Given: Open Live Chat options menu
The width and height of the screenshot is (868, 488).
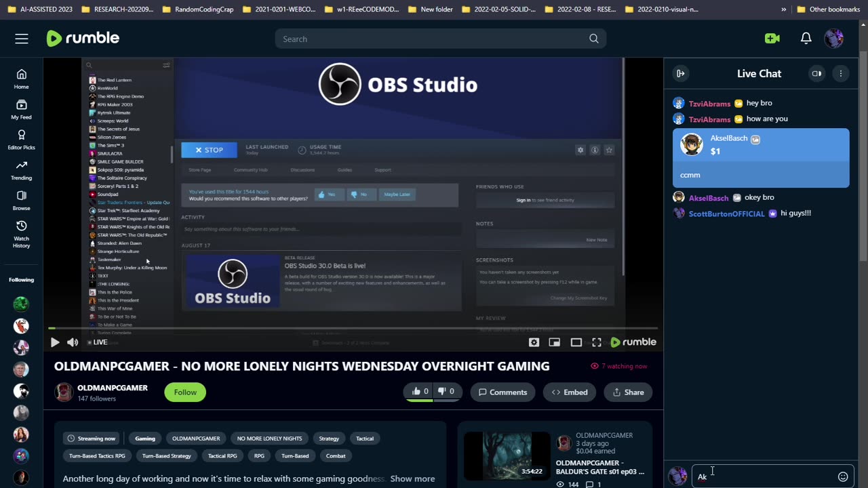Looking at the screenshot, I should point(841,73).
